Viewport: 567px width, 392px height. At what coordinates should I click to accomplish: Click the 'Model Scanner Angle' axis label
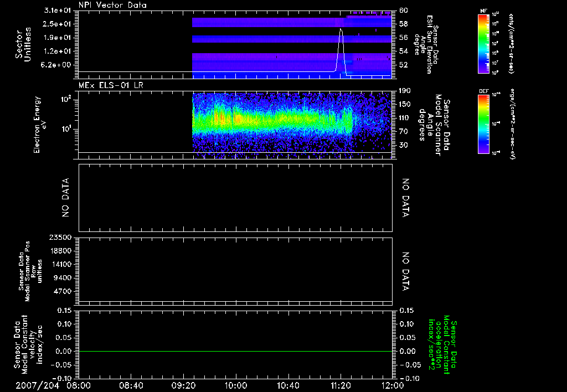434,125
